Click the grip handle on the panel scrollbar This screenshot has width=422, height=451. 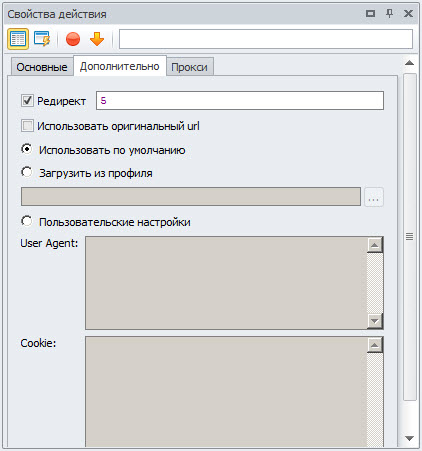tap(409, 236)
